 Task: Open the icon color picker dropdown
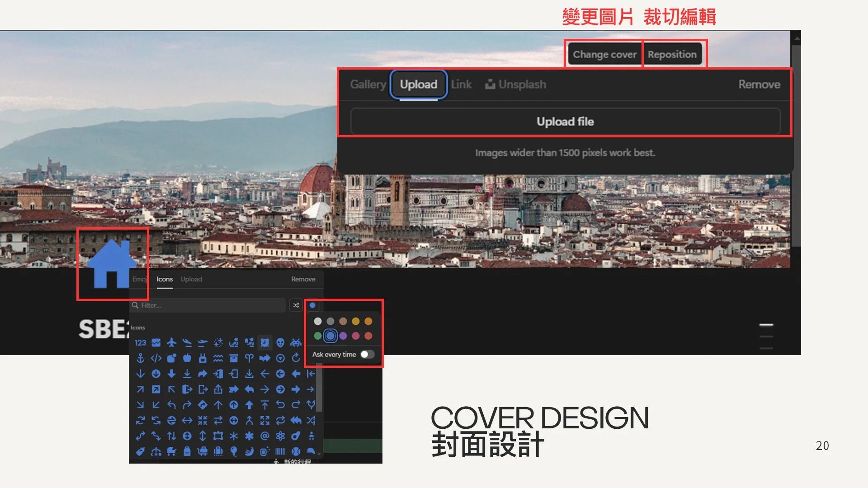(312, 305)
